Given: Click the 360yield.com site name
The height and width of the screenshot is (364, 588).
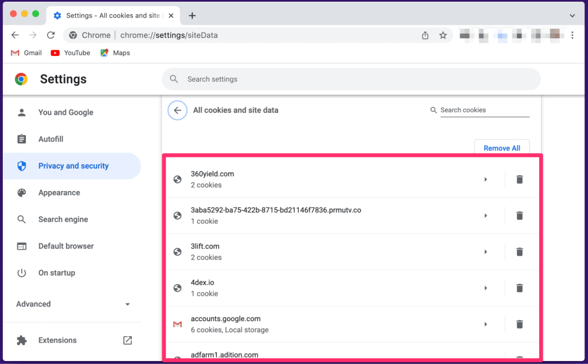Looking at the screenshot, I should [x=212, y=174].
